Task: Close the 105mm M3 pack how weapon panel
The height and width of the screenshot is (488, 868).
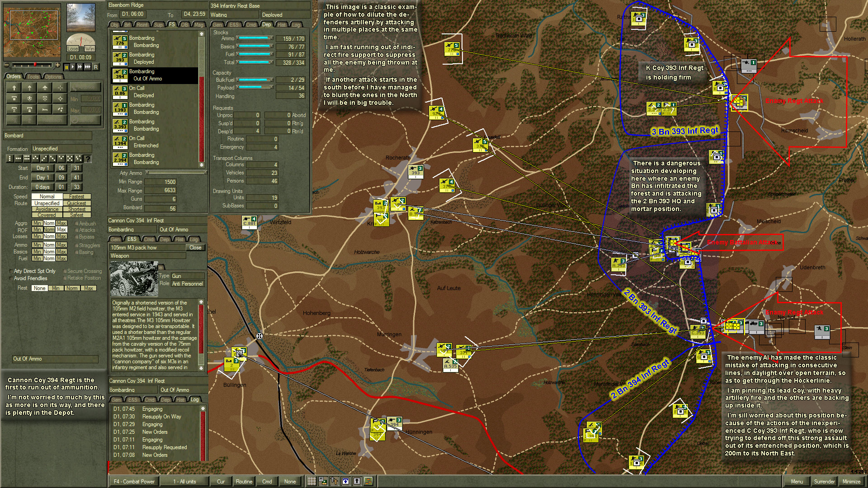Action: coord(195,248)
